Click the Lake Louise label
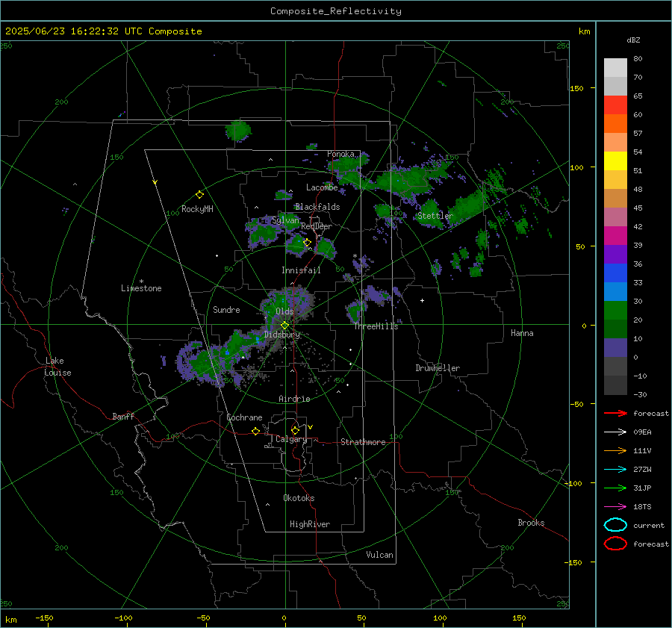Screen dimensions: 672x628 click(x=57, y=367)
